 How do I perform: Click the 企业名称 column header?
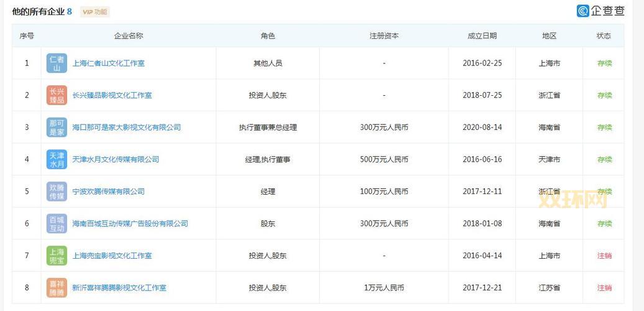click(x=129, y=36)
